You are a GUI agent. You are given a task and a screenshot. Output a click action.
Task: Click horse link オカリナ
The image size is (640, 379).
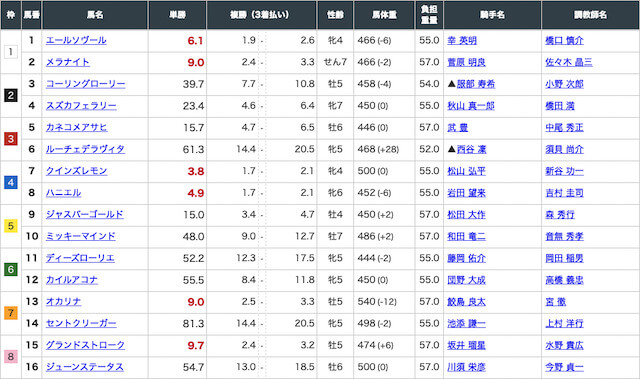coord(63,301)
